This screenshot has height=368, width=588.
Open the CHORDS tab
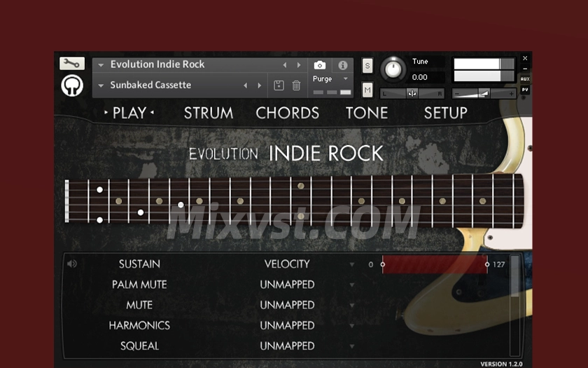(287, 113)
